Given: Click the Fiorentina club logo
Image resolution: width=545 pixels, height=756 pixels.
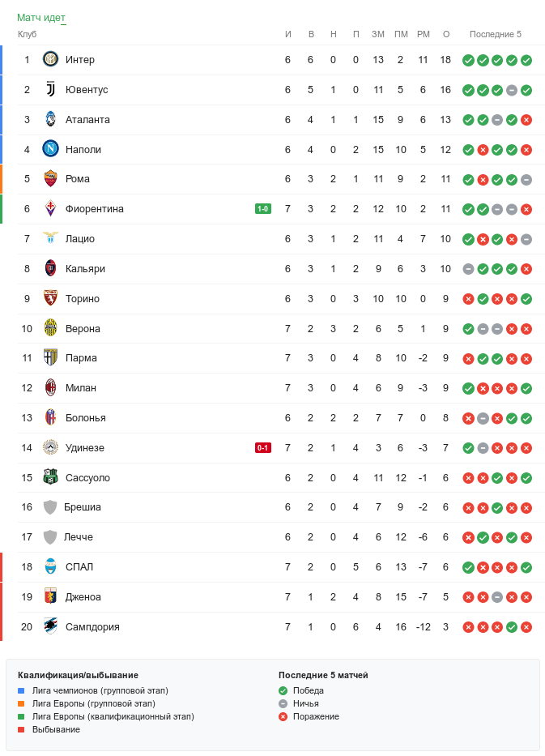Looking at the screenshot, I should tap(50, 209).
